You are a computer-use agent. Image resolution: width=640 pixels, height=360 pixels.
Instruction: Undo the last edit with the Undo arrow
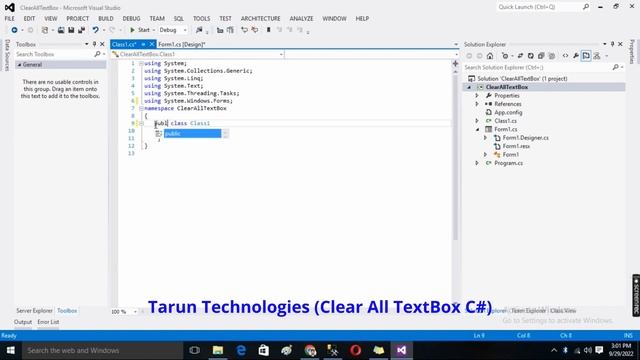pyautogui.click(x=95, y=30)
